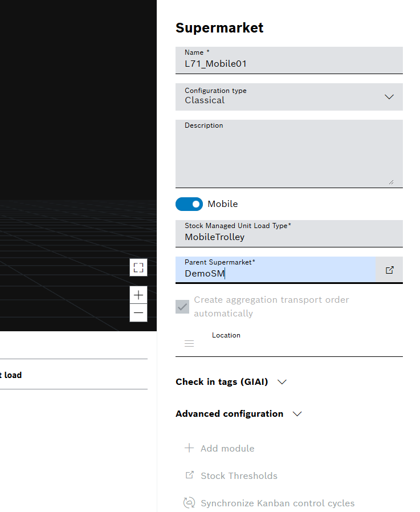The width and height of the screenshot is (420, 512).
Task: Click the plus icon beside Add module
Action: tap(189, 448)
